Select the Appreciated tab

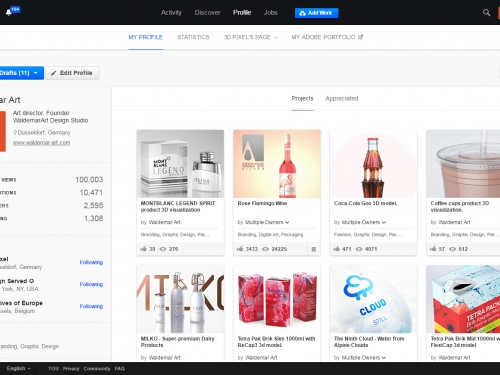(x=342, y=99)
